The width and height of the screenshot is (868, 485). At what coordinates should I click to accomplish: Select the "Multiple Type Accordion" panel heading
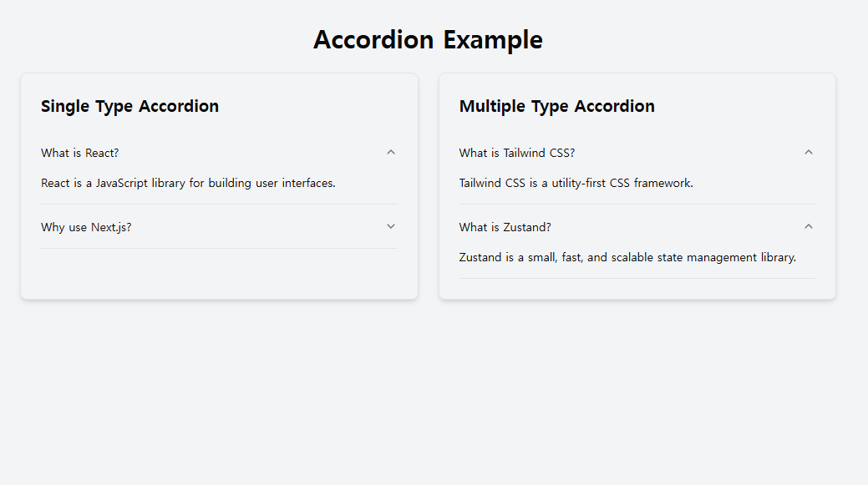(x=556, y=106)
